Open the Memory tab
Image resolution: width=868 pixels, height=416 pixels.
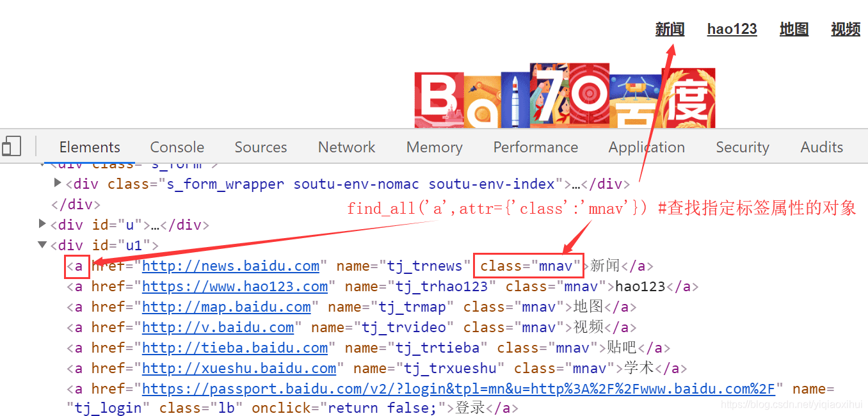tap(435, 147)
